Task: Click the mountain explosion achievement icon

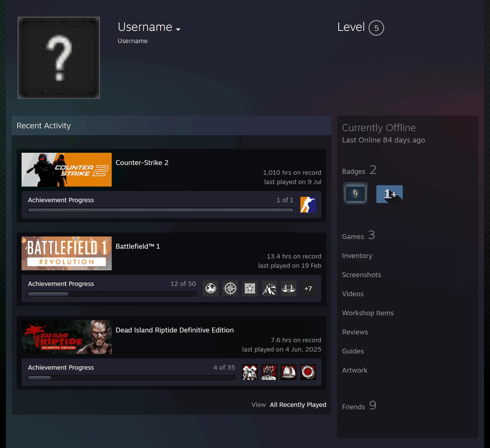Action: (x=269, y=288)
